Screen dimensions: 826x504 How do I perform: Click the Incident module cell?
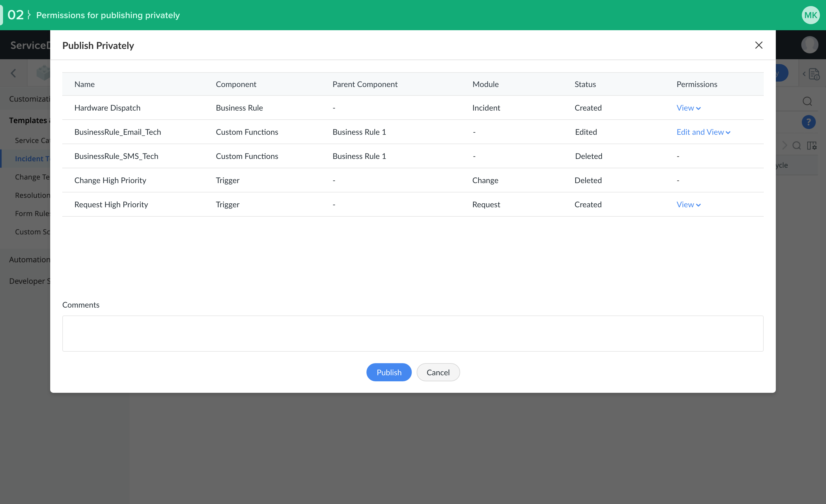point(486,108)
